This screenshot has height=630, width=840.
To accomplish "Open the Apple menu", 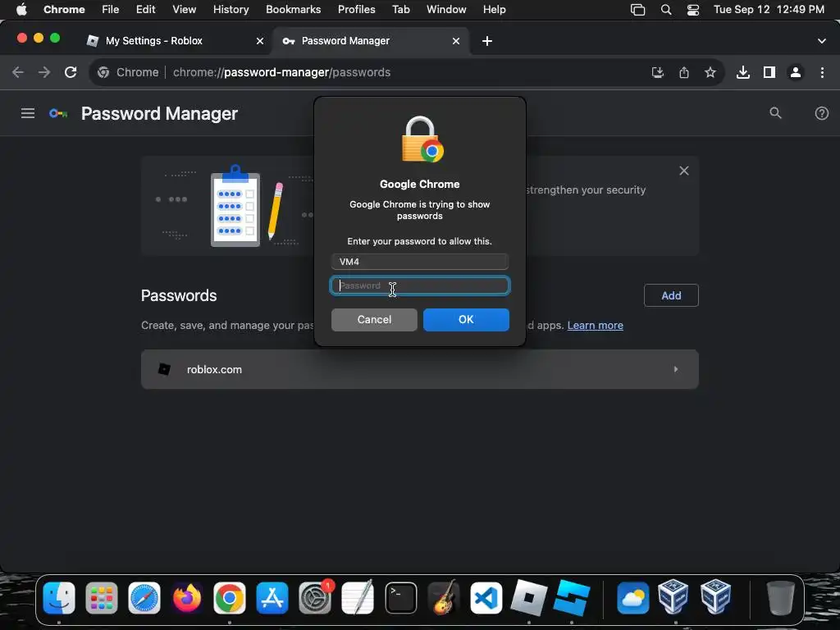I will [21, 10].
